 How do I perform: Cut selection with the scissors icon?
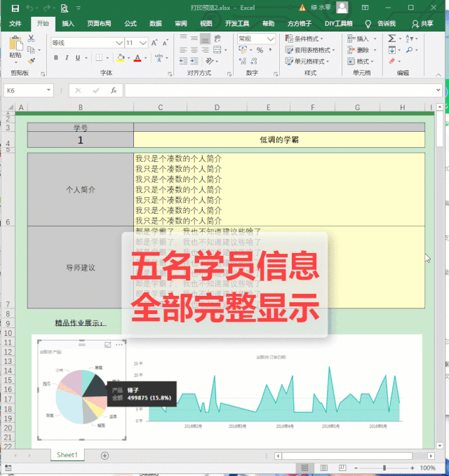coord(31,39)
